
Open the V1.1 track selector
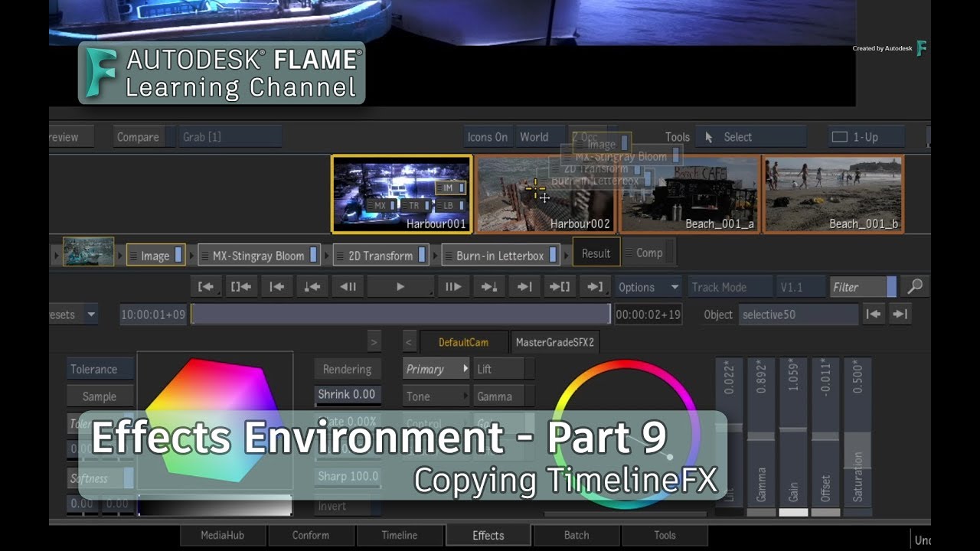801,287
